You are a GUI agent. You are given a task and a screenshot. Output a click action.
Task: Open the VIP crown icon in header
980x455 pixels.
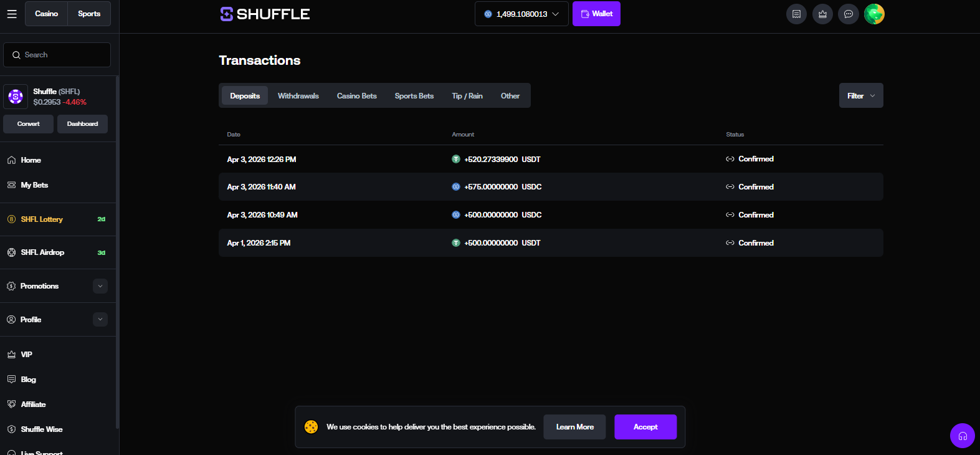pos(822,14)
